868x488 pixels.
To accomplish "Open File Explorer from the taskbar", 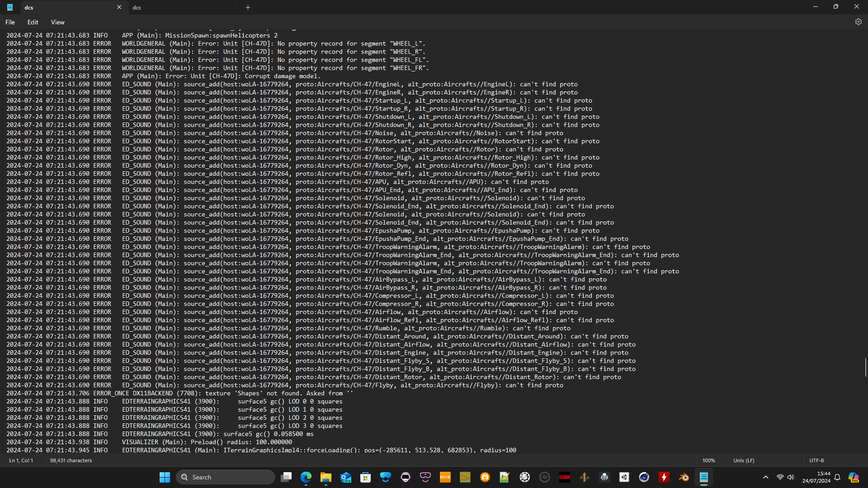I will tap(326, 477).
